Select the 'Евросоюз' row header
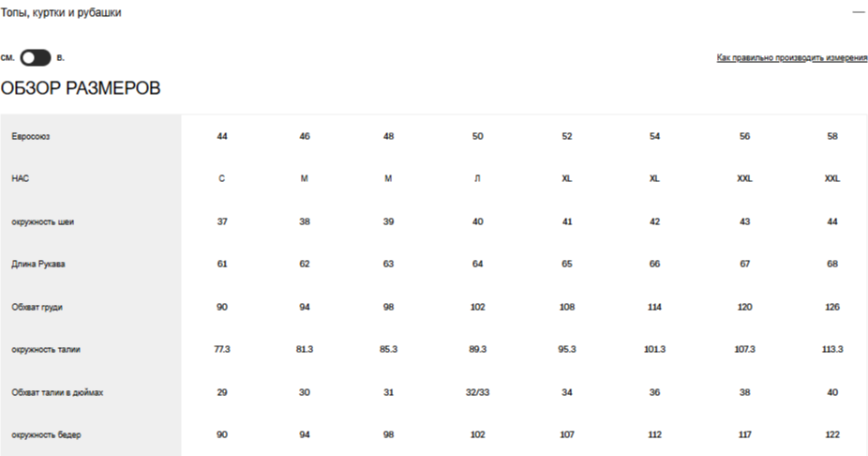The width and height of the screenshot is (868, 456). (x=30, y=136)
